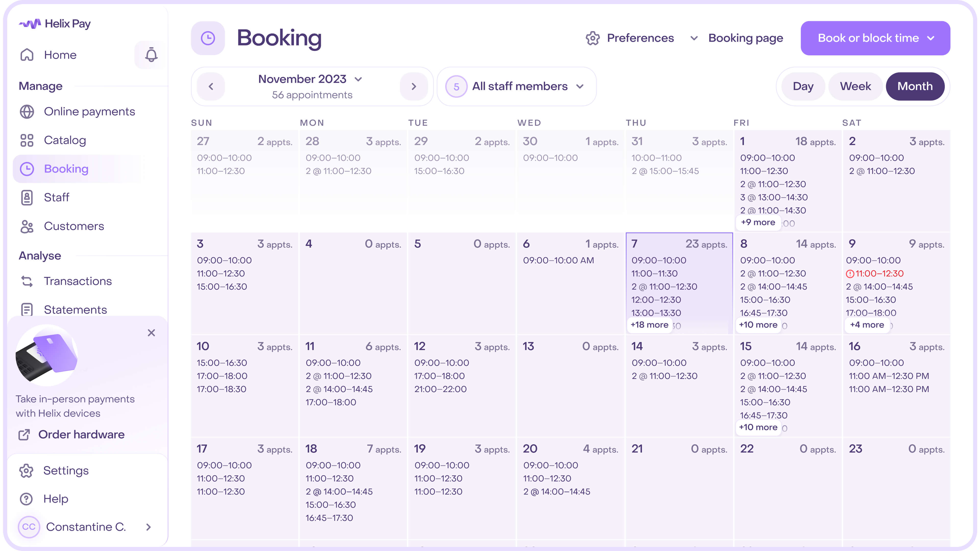Screen dimensions: 980x551
Task: Open the Transactions arrows icon
Action: [27, 281]
